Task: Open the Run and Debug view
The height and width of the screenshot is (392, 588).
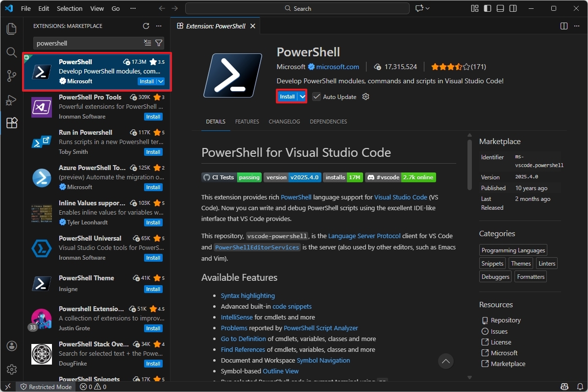Action: click(x=12, y=99)
